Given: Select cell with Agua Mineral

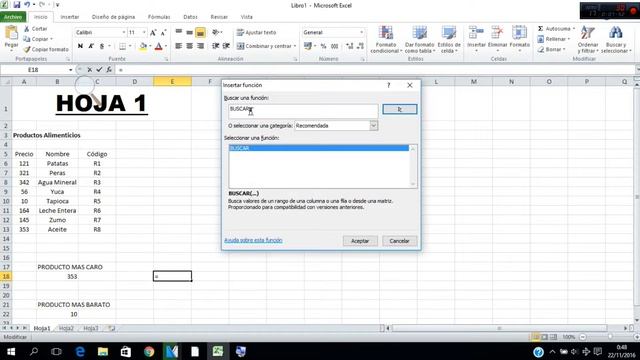Looking at the screenshot, I should click(57, 182).
